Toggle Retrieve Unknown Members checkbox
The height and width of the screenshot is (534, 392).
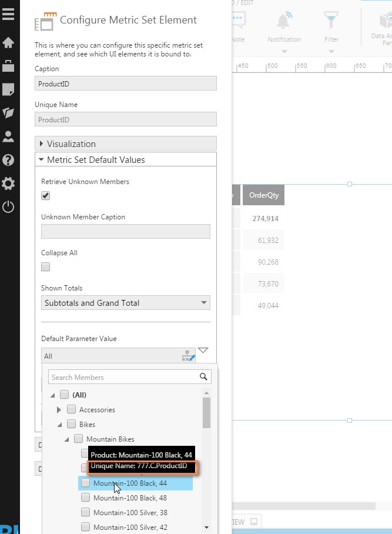click(46, 196)
